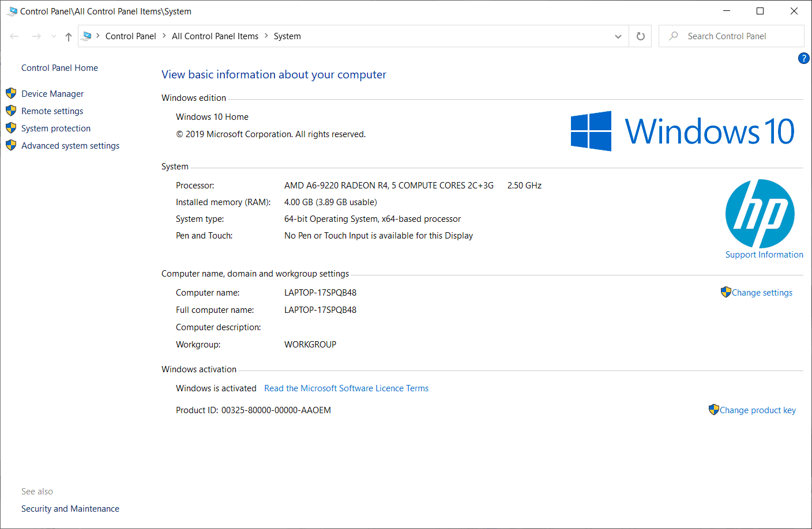Click magnifier icon in search box

(673, 36)
